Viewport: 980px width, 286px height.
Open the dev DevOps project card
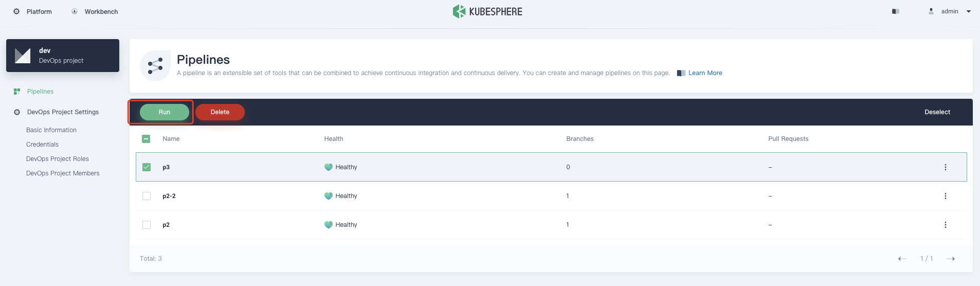[63, 56]
